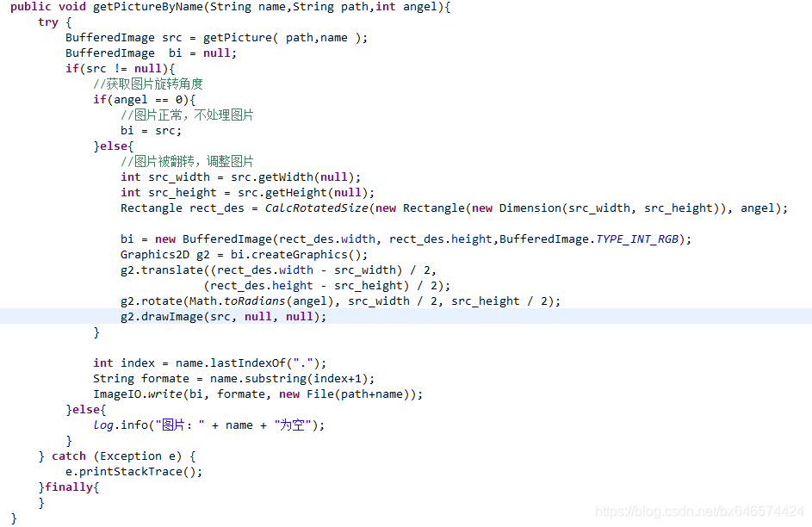Click the line 'Graphics2D g2 = bi.createGraphics();'

[244, 255]
